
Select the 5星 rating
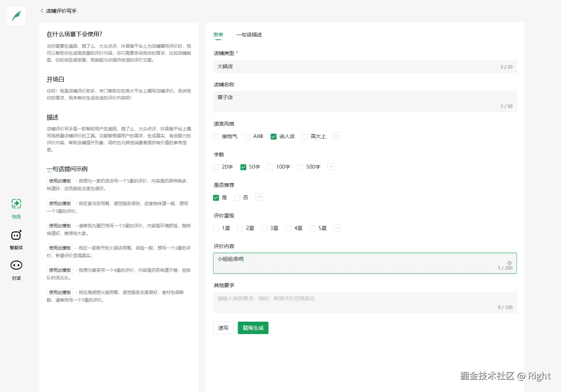point(313,228)
